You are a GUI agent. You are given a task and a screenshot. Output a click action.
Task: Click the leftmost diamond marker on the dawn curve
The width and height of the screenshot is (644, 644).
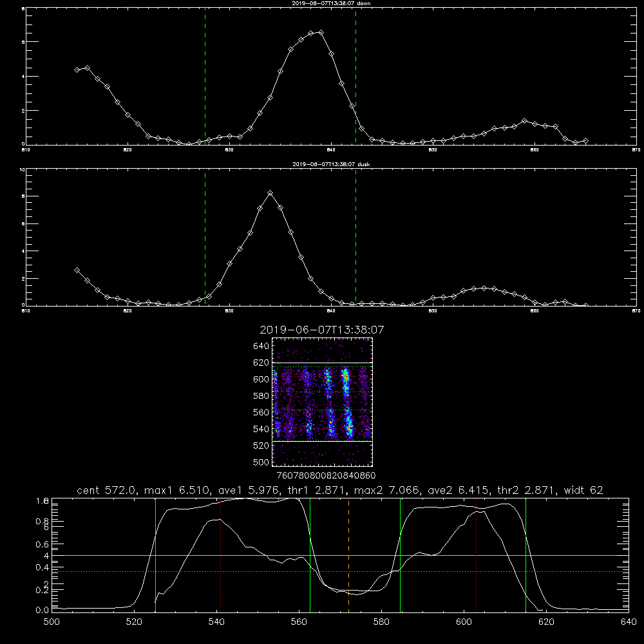coord(77,70)
